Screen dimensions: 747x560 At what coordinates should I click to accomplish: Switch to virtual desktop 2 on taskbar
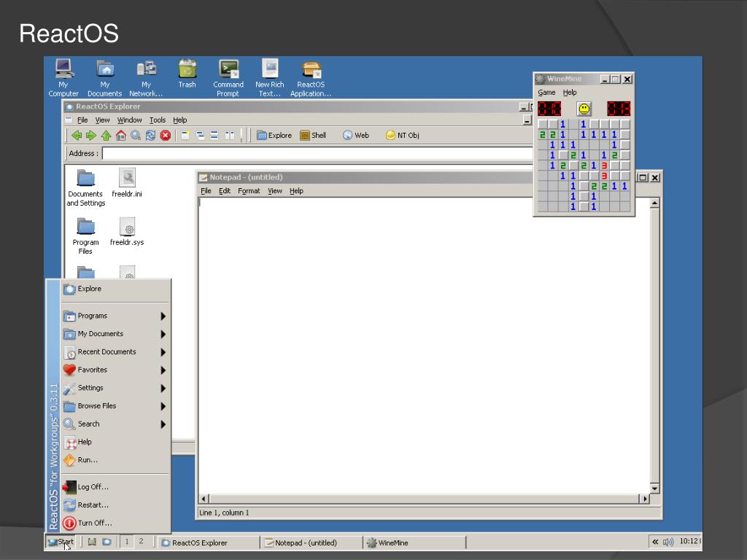141,542
